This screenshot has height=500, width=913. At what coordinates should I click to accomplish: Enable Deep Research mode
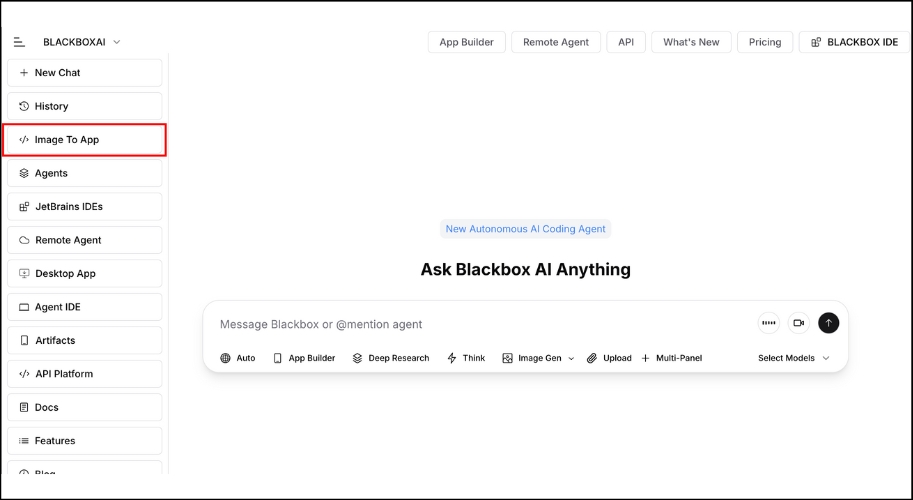click(390, 358)
